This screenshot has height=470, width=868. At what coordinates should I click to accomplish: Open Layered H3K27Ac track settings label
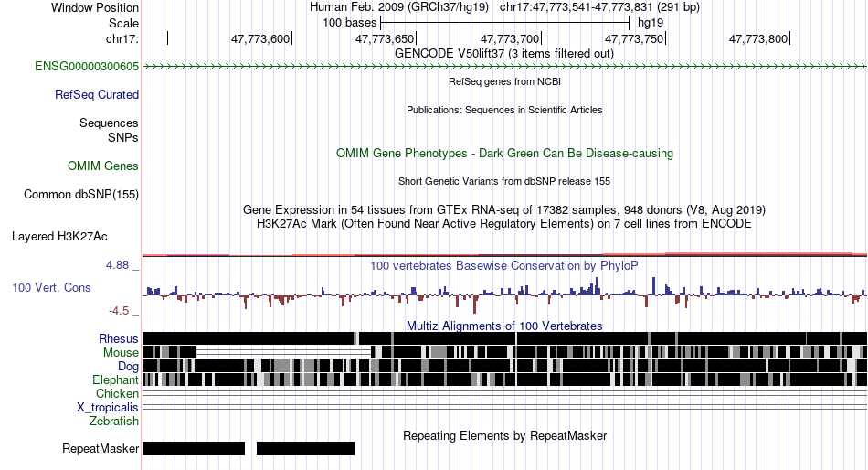click(59, 237)
